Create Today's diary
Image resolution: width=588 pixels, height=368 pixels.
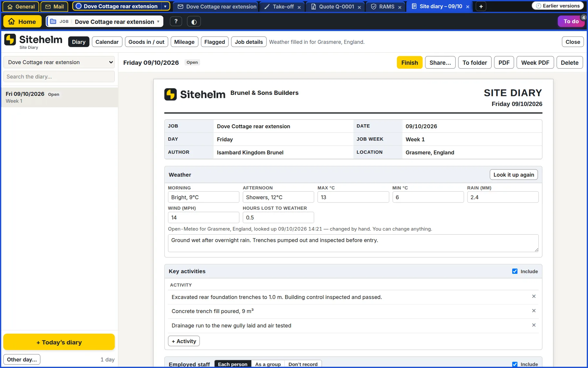(x=59, y=342)
